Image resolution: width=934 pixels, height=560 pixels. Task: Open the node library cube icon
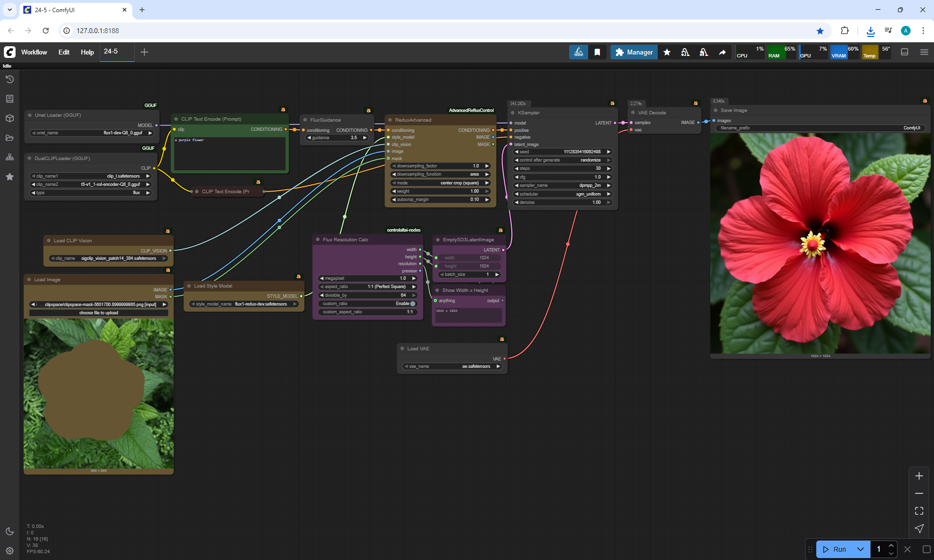pos(9,118)
